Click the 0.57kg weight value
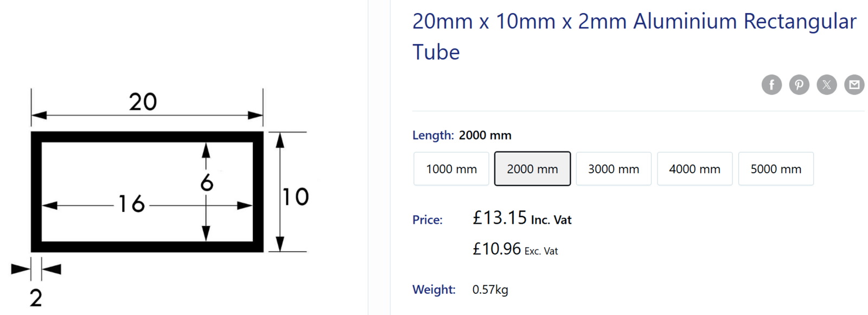 tap(490, 289)
